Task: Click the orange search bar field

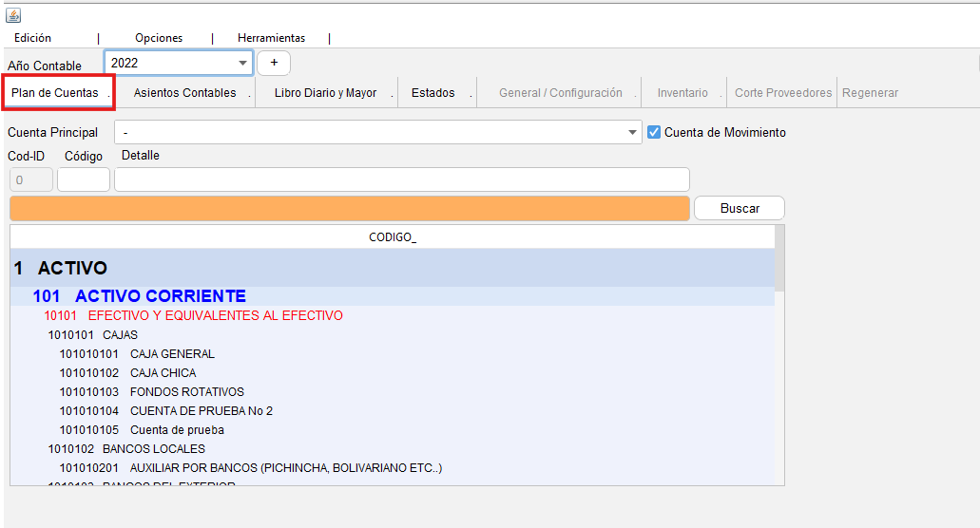Action: pyautogui.click(x=349, y=209)
